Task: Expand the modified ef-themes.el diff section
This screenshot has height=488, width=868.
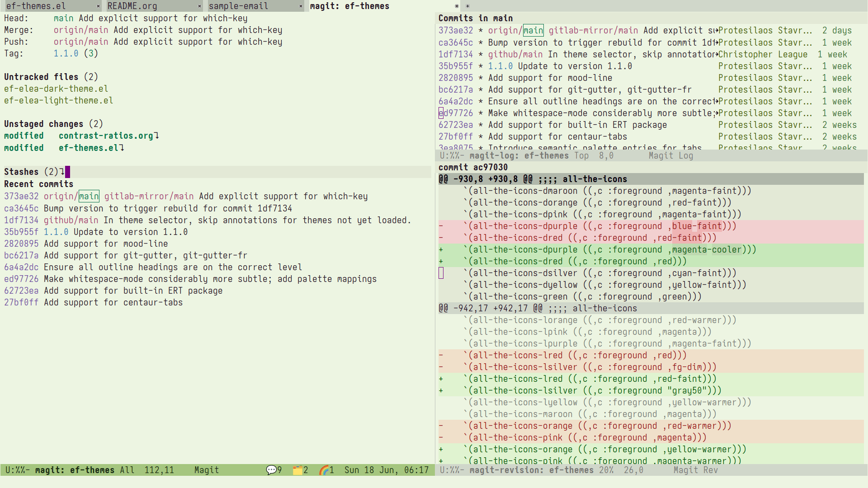Action: (64, 148)
